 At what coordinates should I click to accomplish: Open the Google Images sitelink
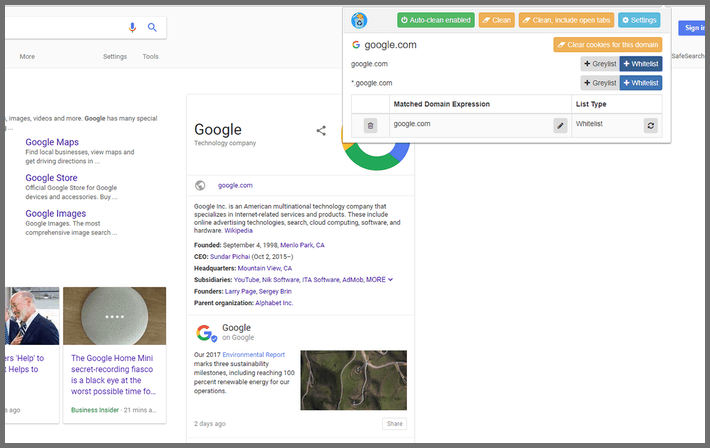pyautogui.click(x=56, y=214)
